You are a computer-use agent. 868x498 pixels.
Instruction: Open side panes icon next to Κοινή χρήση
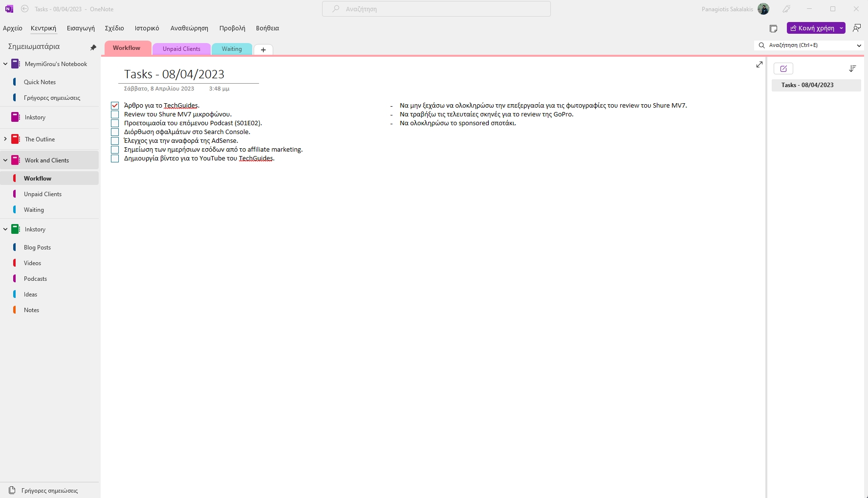774,28
